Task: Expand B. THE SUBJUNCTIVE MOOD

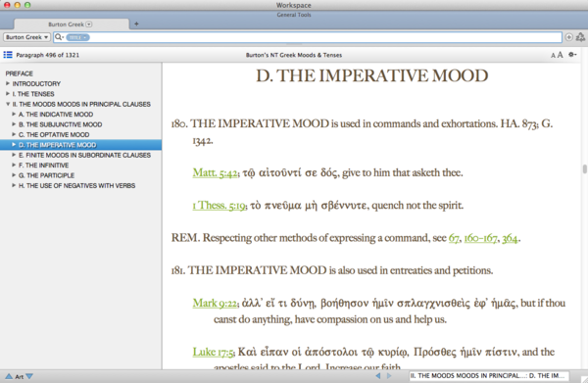Action: click(x=14, y=124)
